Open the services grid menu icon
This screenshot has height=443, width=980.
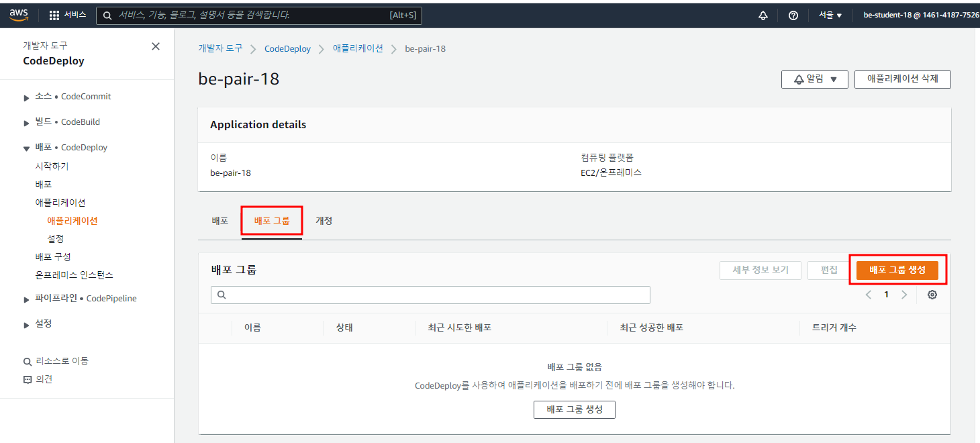(54, 15)
